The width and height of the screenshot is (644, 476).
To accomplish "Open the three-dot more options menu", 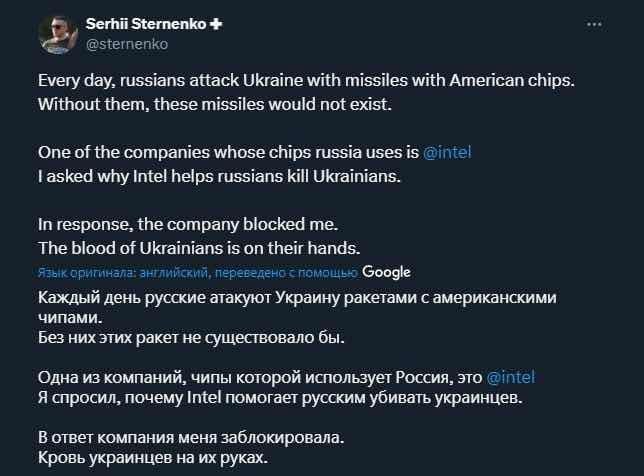I will pos(594,23).
